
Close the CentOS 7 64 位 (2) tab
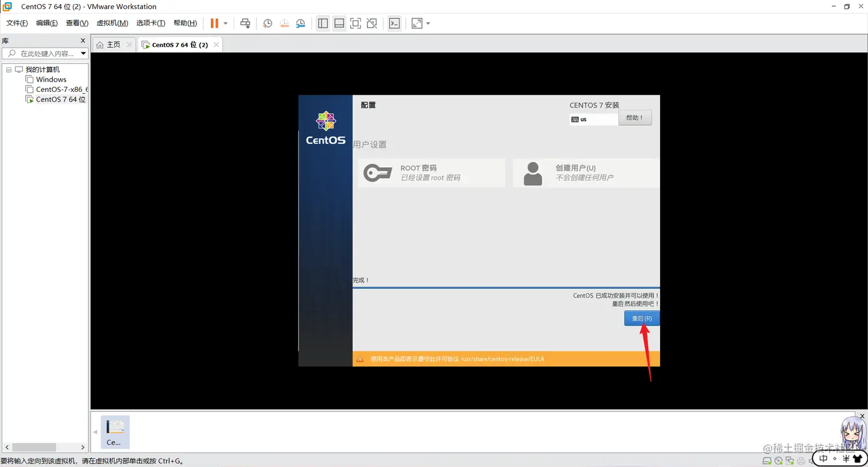click(216, 44)
